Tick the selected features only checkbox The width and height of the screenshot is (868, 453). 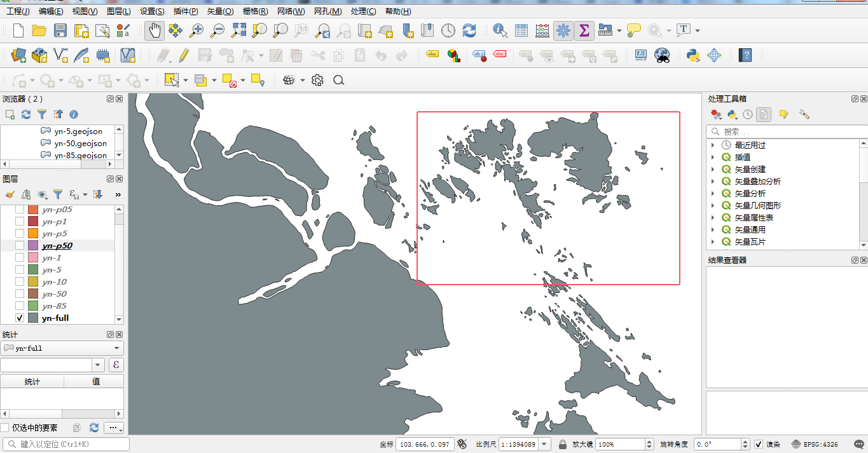(5, 428)
